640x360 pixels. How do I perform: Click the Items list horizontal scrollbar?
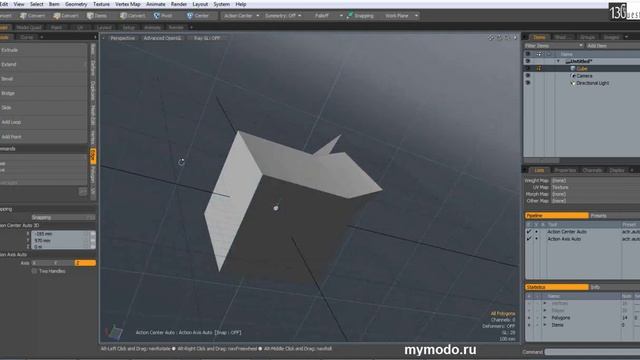[542, 160]
